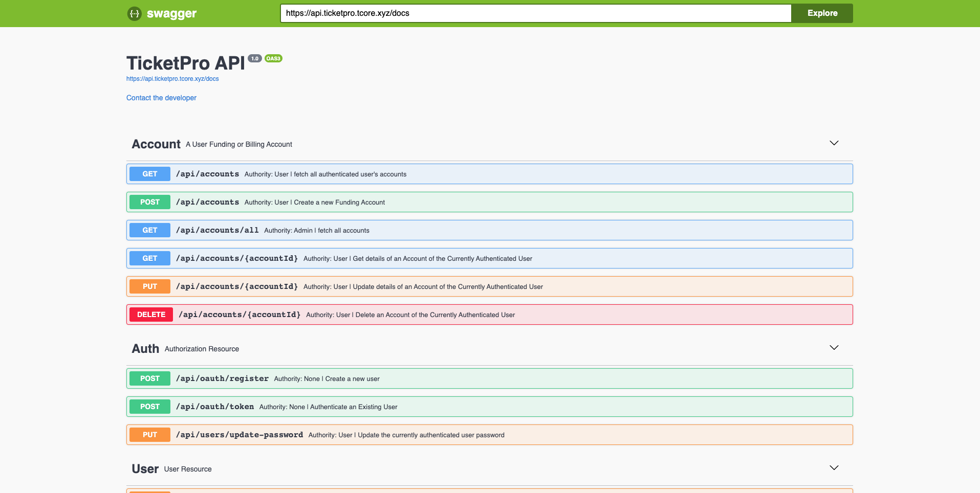Click the swagger wordmark in header

click(171, 14)
